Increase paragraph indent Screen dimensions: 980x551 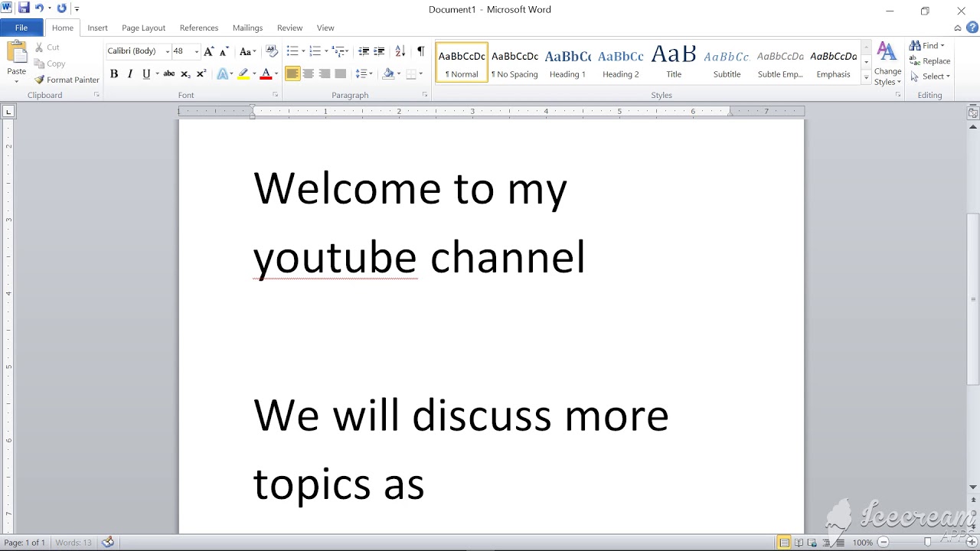(x=379, y=51)
